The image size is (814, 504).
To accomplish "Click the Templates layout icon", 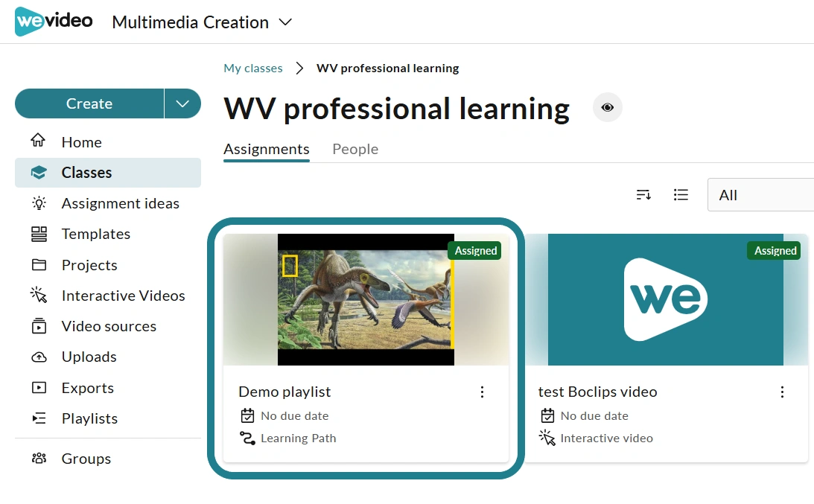I will [39, 234].
